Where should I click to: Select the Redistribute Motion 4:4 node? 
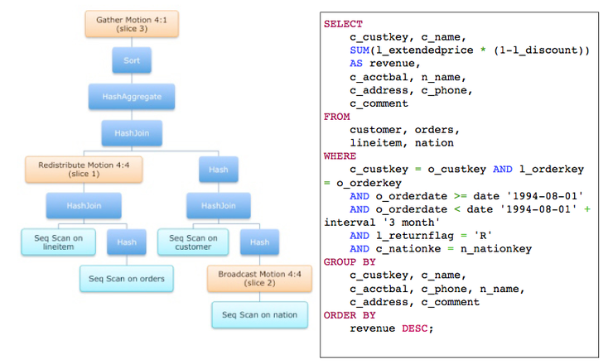click(x=83, y=169)
